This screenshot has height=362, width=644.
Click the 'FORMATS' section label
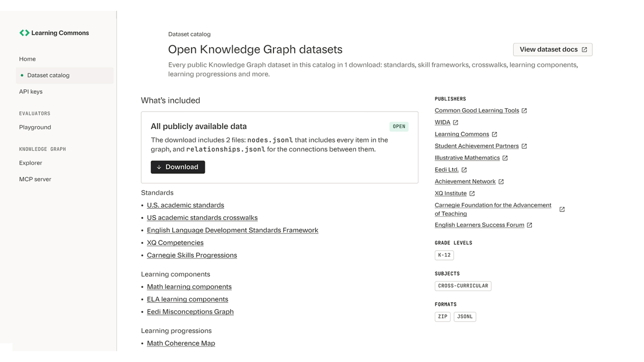446,304
